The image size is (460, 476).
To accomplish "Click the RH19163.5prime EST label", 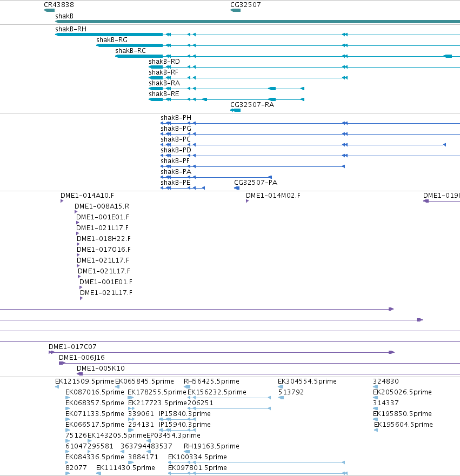I will pos(211,446).
